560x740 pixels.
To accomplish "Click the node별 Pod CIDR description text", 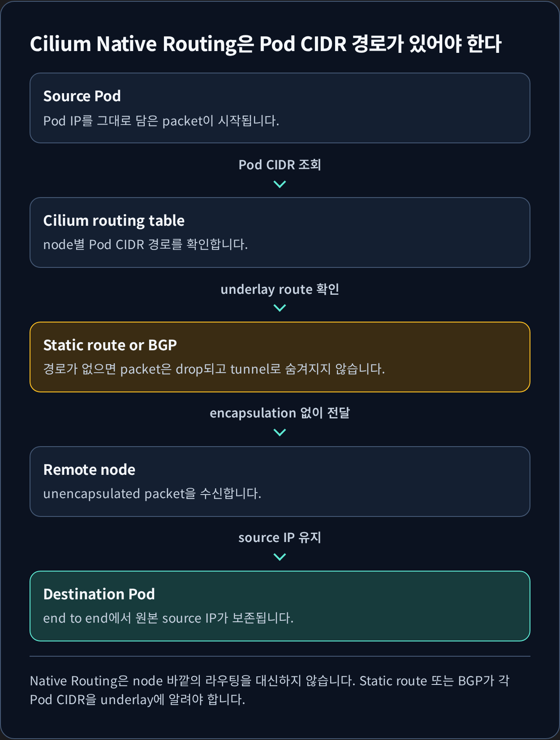I will [x=146, y=245].
